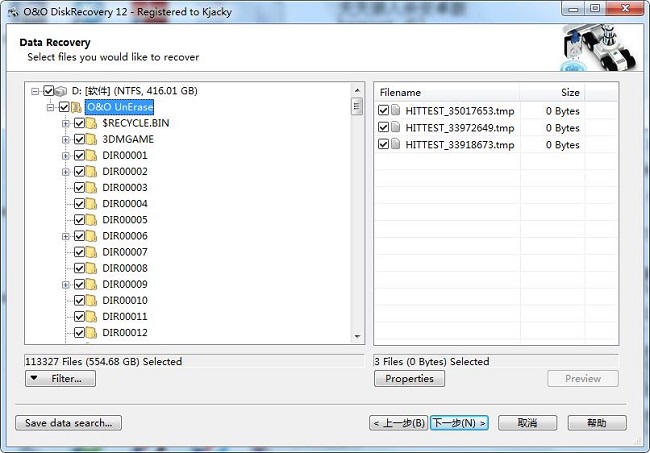
Task: Click the O&O UnErase folder icon
Action: point(76,107)
